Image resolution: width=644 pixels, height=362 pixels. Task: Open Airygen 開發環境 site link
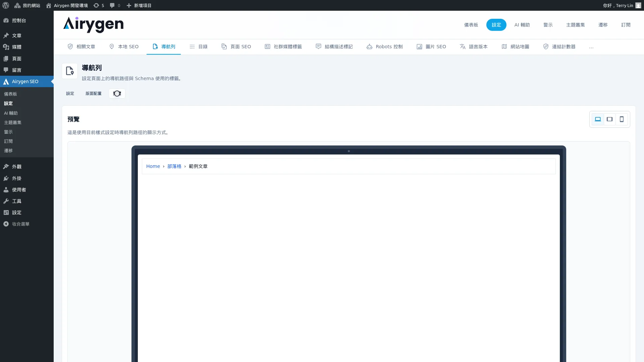[x=67, y=5]
